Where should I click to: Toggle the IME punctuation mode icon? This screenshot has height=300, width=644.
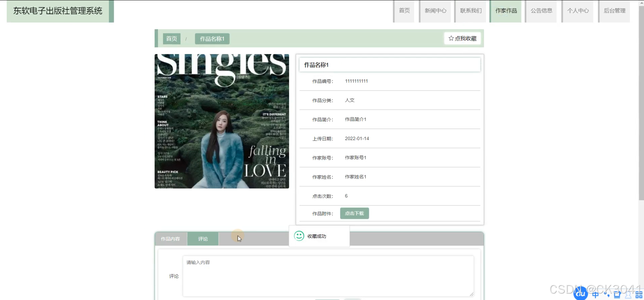click(x=606, y=295)
